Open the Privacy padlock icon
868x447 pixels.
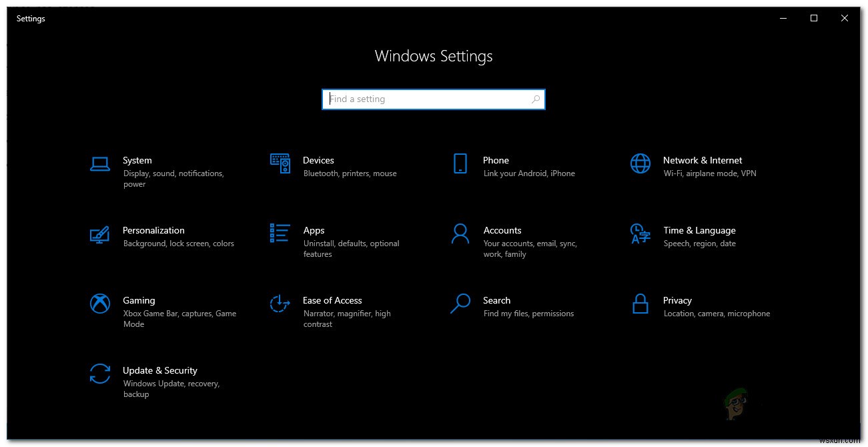tap(640, 304)
